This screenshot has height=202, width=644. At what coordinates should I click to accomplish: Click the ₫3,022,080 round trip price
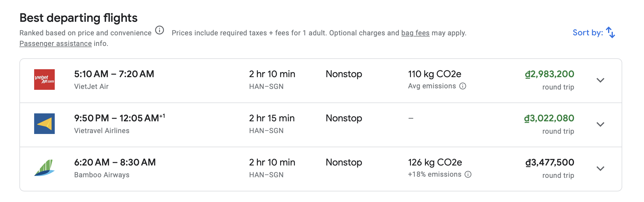point(549,118)
